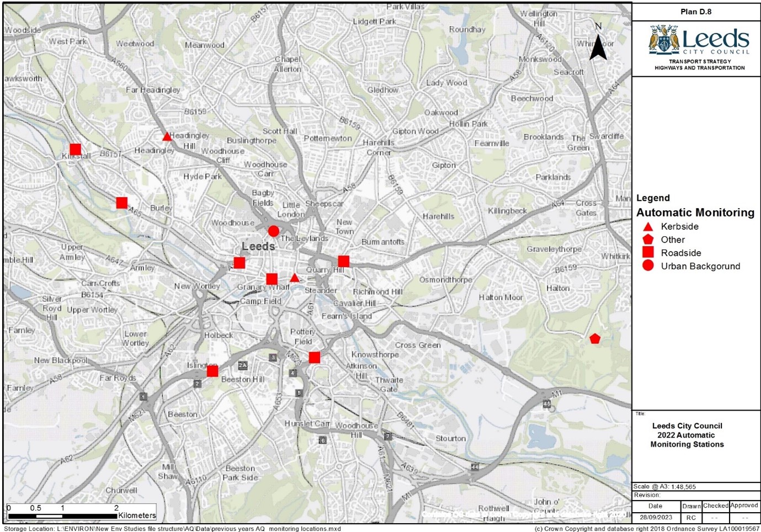Click the black and white scale bar

(x=62, y=516)
